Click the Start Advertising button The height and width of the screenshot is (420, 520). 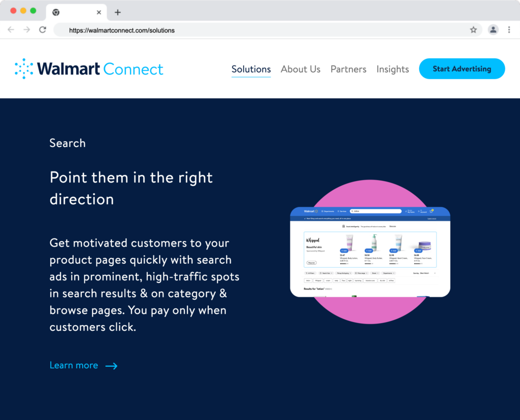coord(462,69)
